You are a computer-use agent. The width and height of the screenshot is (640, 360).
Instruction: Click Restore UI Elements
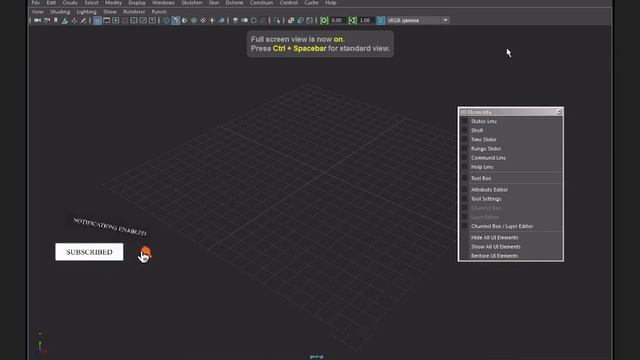[x=495, y=256]
